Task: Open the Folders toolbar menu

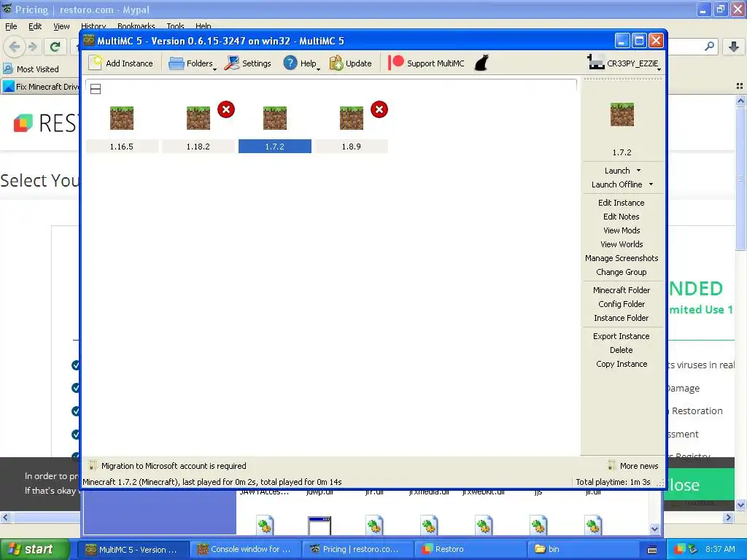Action: 192,63
